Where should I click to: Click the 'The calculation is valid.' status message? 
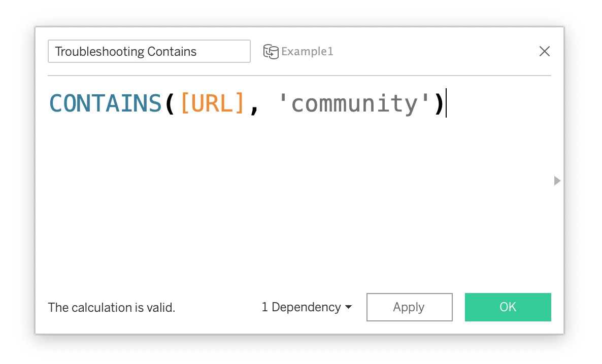[x=111, y=308]
